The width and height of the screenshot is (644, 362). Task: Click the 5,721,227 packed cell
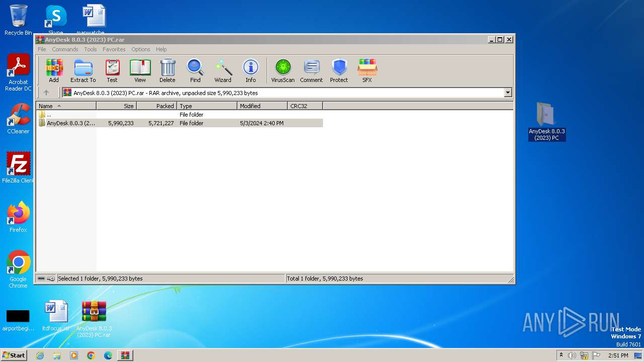pos(161,123)
